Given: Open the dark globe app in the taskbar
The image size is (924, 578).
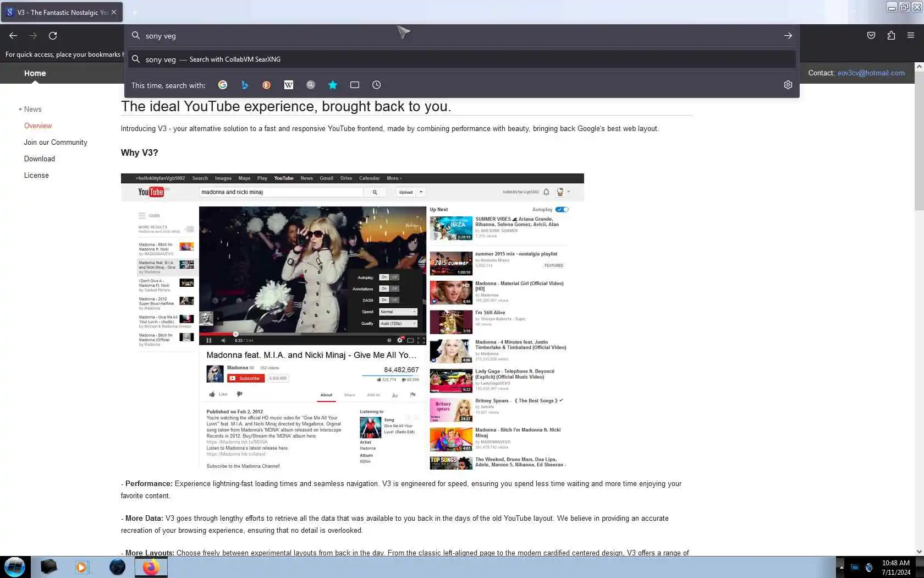Looking at the screenshot, I should click(x=117, y=567).
